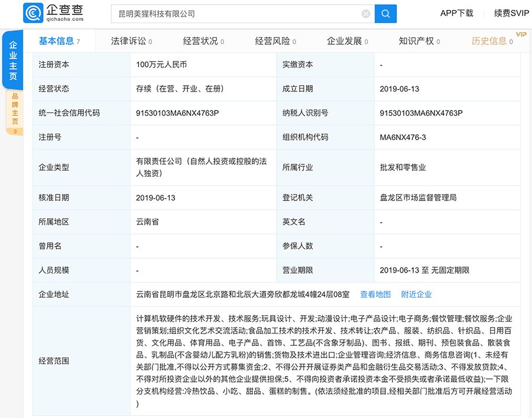Screen dimensions: 532x418
Task: Clear the search box with the X icon
Action: pos(366,14)
